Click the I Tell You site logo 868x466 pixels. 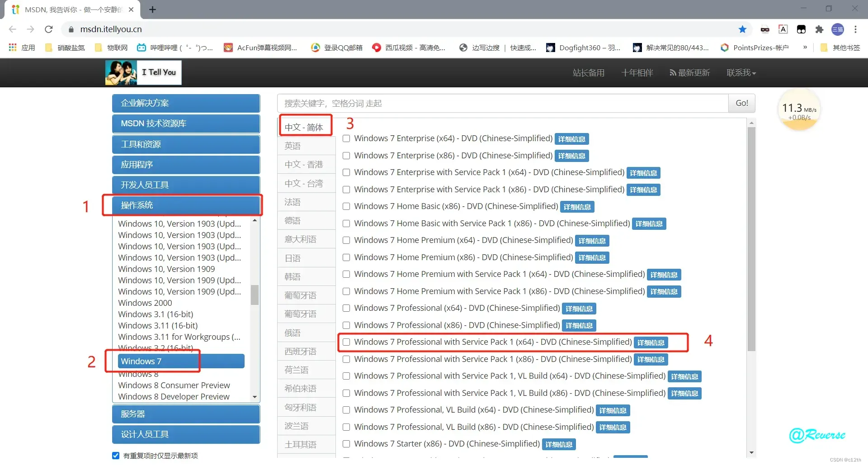(x=143, y=72)
